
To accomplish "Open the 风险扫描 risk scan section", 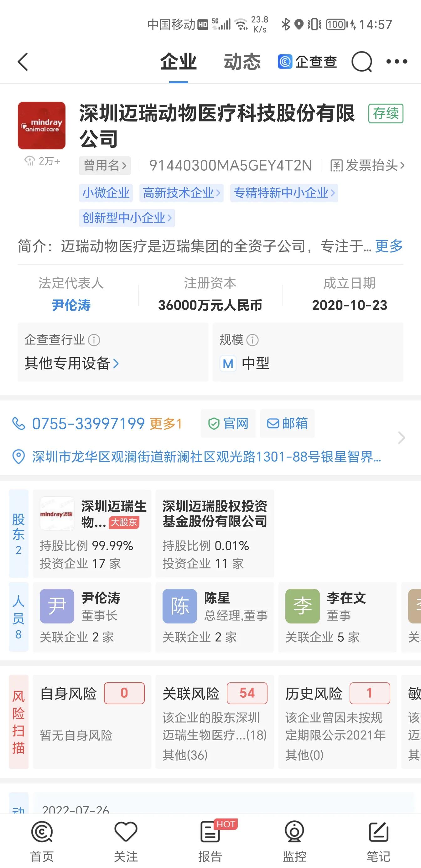I will point(18,722).
